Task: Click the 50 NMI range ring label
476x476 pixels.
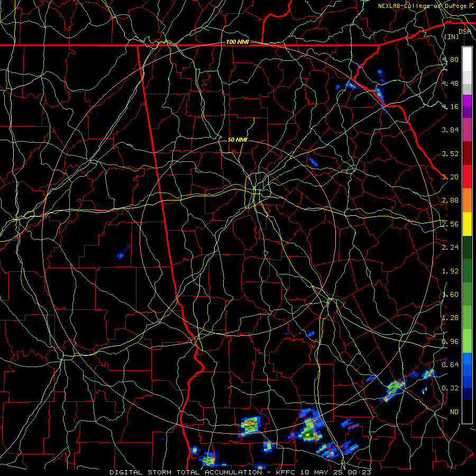Action: [x=237, y=140]
